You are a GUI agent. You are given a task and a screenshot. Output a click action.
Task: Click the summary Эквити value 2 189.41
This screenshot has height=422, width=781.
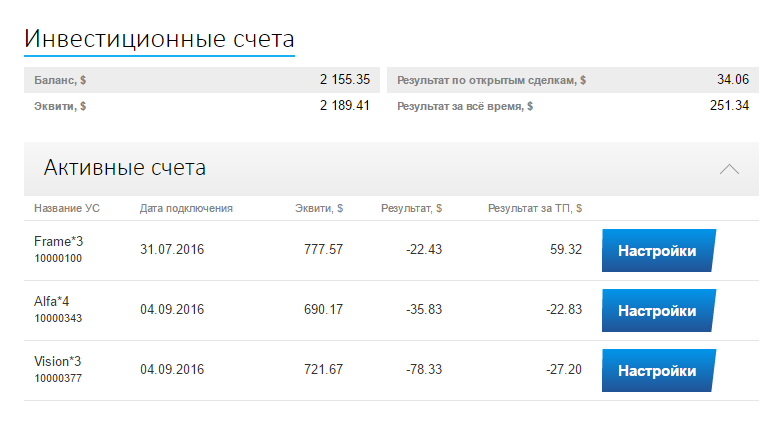tap(345, 105)
